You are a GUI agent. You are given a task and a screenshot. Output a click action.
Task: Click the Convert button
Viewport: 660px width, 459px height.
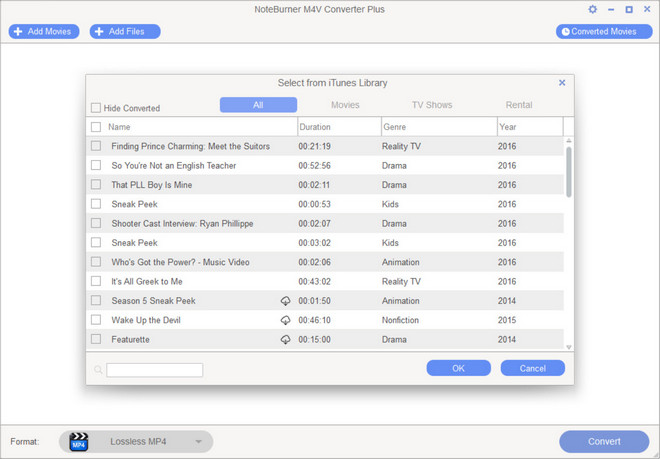604,441
